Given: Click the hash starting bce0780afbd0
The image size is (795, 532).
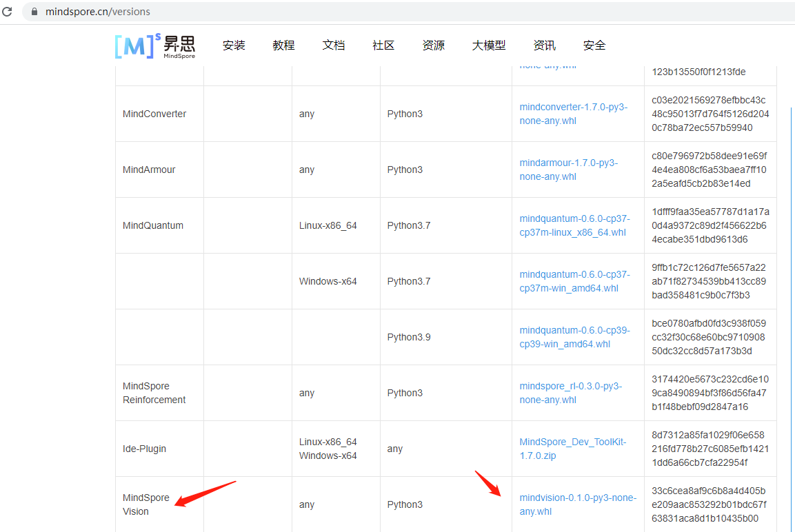Looking at the screenshot, I should [x=708, y=337].
